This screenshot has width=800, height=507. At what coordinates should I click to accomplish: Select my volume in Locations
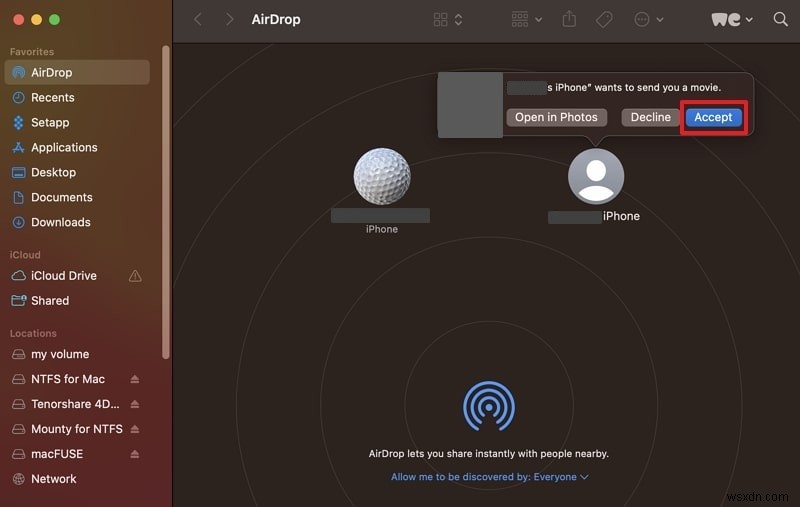[x=77, y=354]
